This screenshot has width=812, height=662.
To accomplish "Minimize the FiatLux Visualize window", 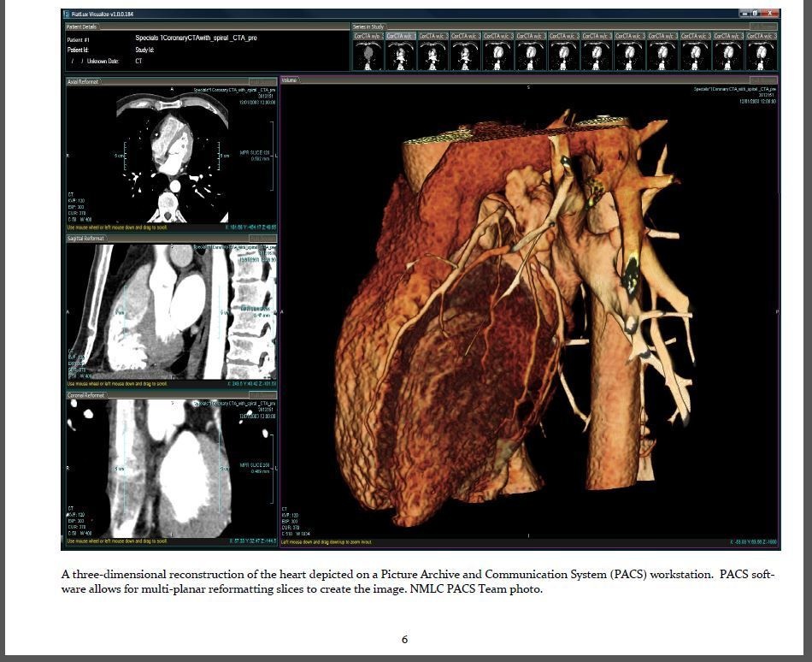I will (744, 13).
